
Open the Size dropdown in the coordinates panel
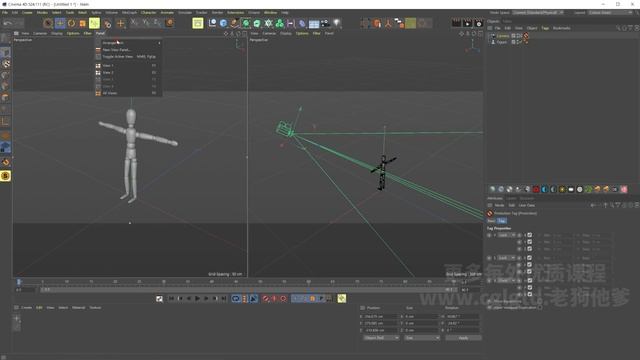[x=422, y=338]
